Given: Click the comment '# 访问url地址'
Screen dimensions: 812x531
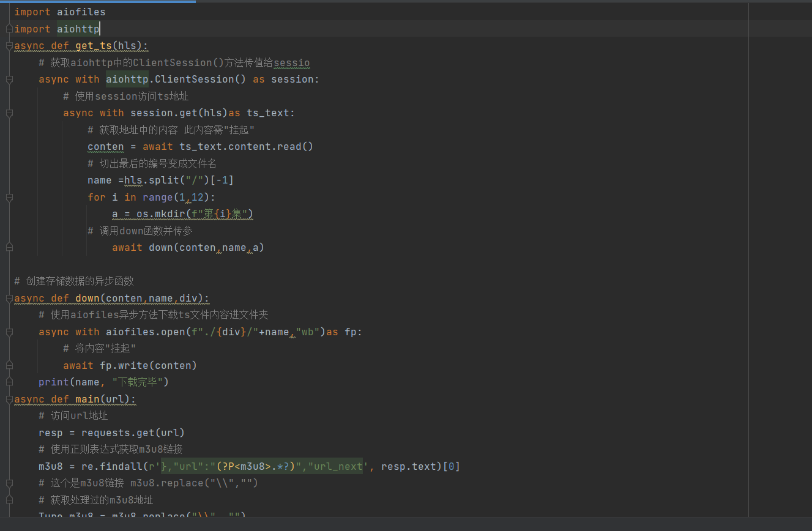Looking at the screenshot, I should (x=73, y=416).
